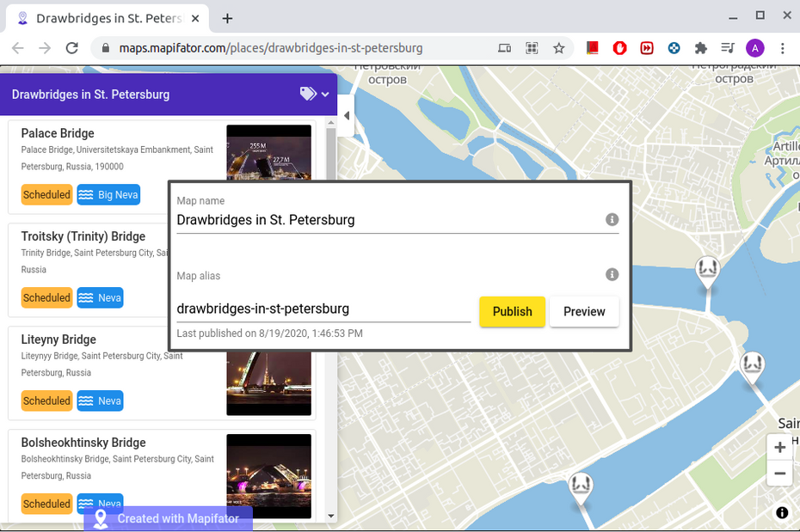
Task: Click the Map name info icon
Action: [x=612, y=220]
